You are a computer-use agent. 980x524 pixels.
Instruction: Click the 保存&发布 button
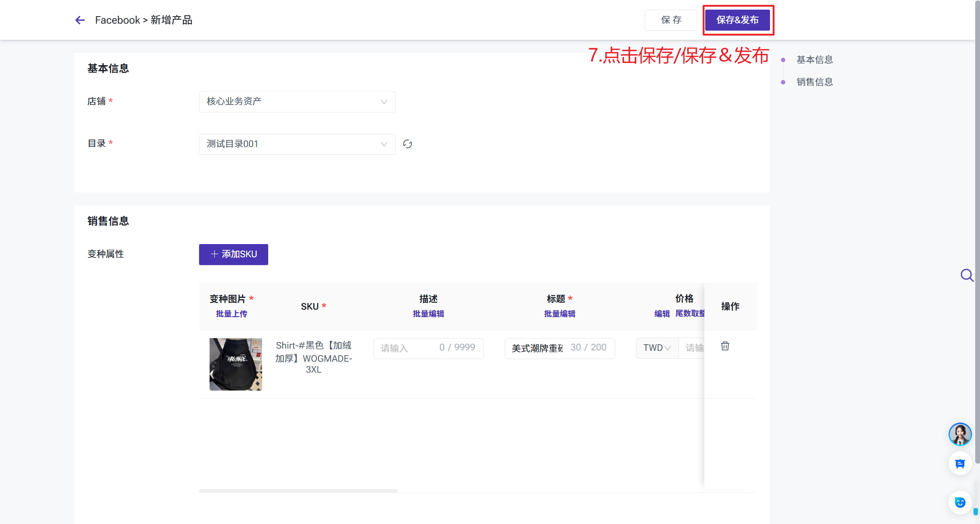click(737, 20)
